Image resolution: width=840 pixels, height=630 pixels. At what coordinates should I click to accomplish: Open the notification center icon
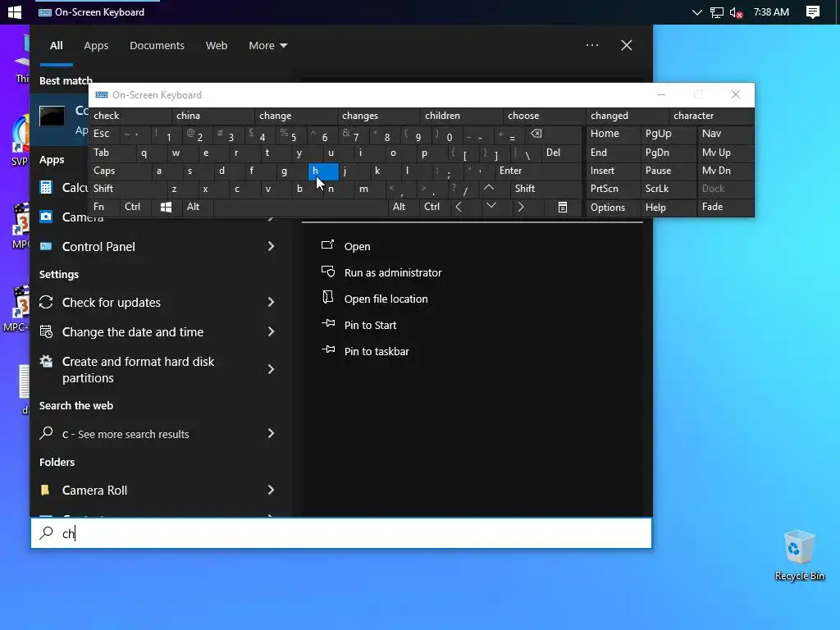pyautogui.click(x=813, y=11)
